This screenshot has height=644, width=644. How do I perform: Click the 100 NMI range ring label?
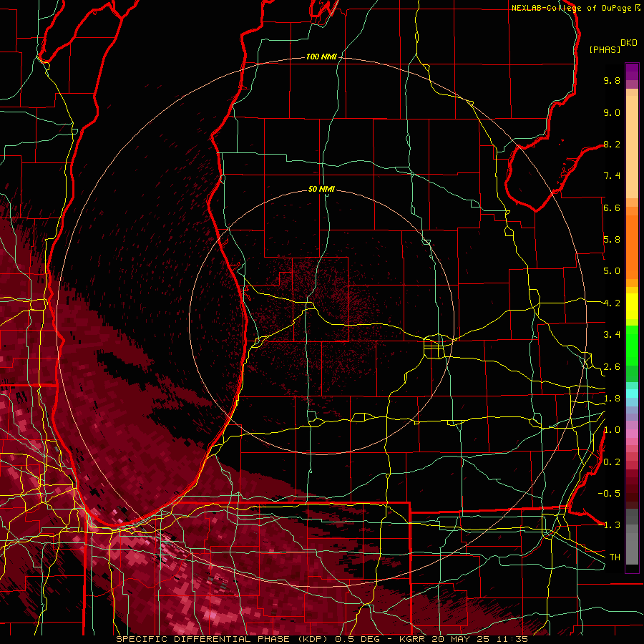coord(321,57)
